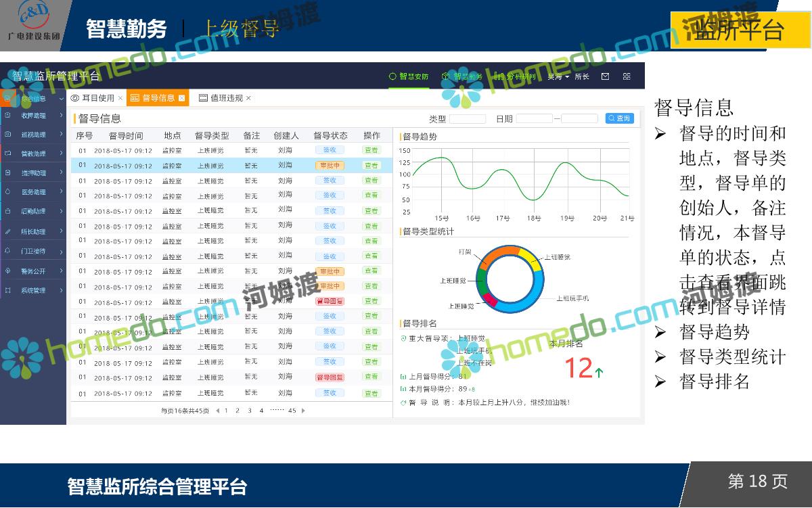Click the pink segment of the donut chart
The width and height of the screenshot is (812, 508).
(x=490, y=300)
